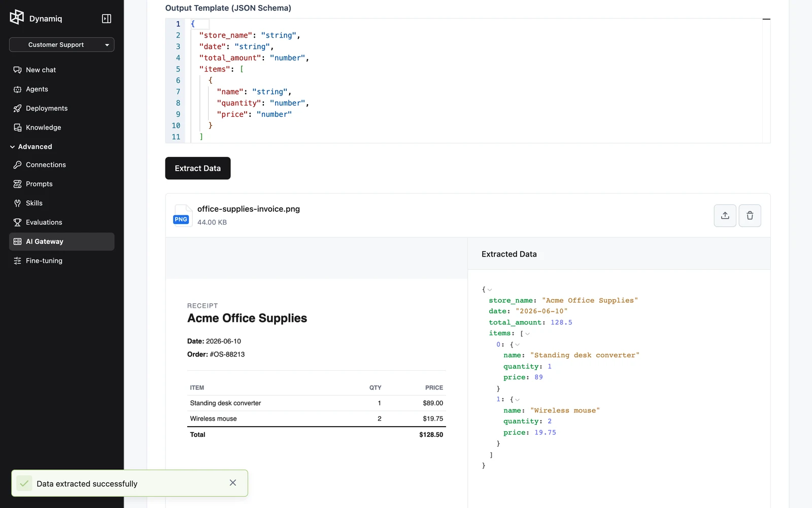Click line number 11 in the editor gutter
812x508 pixels.
pyautogui.click(x=176, y=137)
